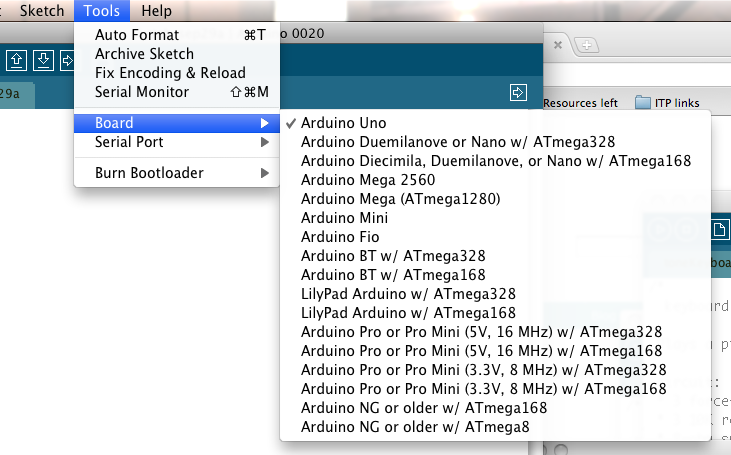Viewport: 731px width, 455px height.
Task: Close the browser tab with the x icon
Action: 558,45
